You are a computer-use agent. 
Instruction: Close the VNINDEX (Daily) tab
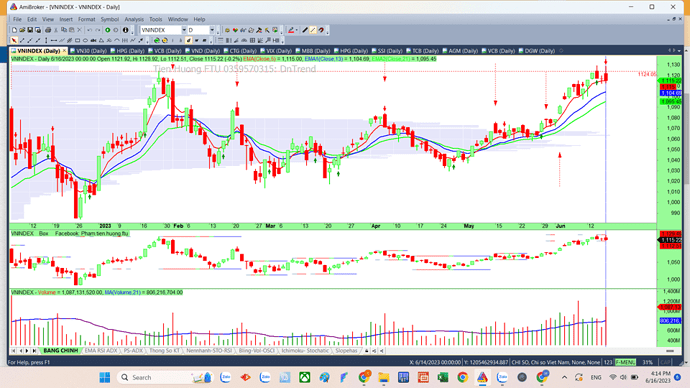coord(64,51)
